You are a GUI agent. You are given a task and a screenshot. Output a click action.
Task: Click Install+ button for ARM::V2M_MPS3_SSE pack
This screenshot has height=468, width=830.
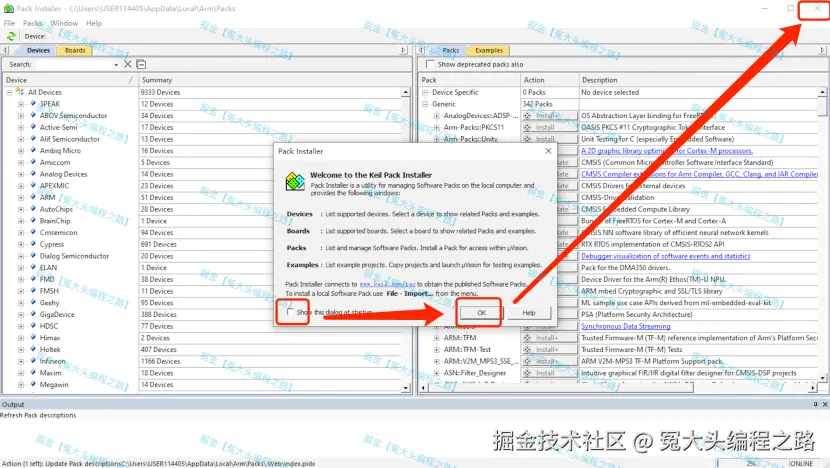click(549, 361)
